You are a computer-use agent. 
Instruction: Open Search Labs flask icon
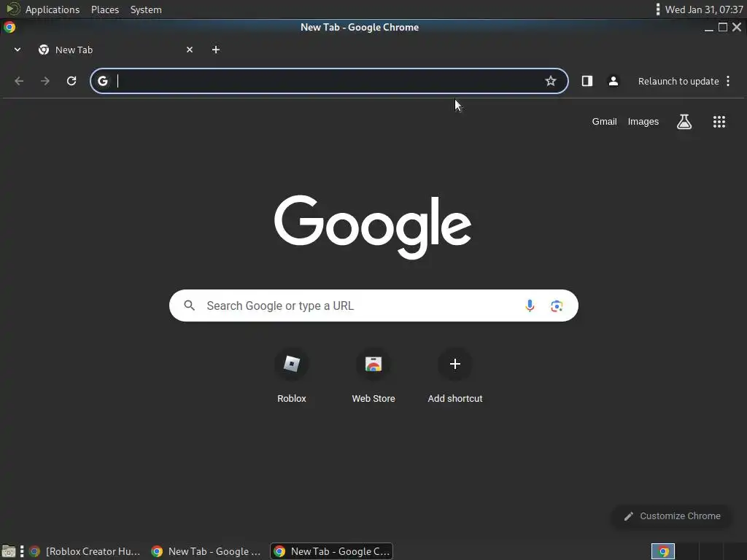pyautogui.click(x=684, y=122)
